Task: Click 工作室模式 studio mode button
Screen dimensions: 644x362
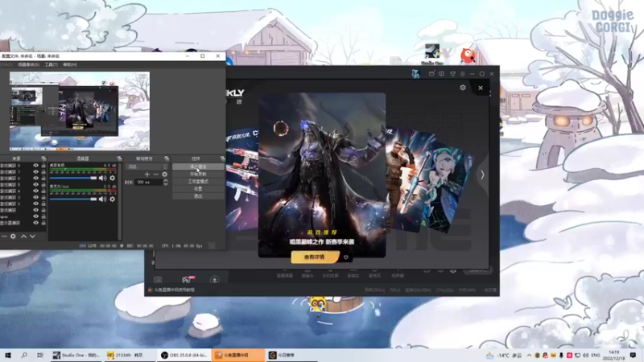Action: click(x=198, y=182)
